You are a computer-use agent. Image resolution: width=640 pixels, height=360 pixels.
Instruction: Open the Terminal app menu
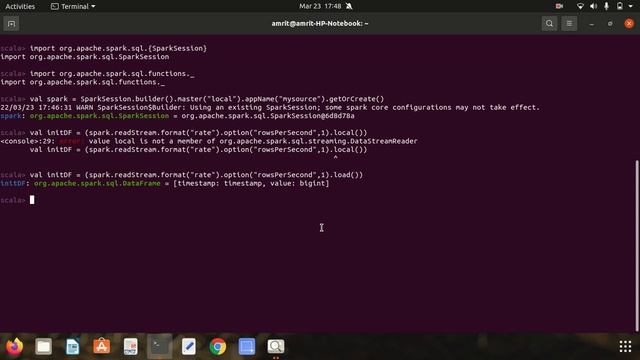pyautogui.click(x=73, y=6)
